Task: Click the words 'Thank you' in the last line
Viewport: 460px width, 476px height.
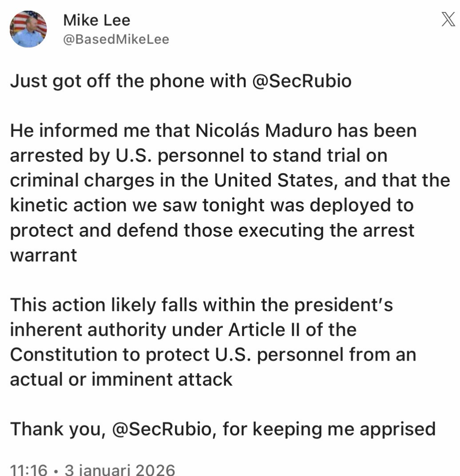Action: pos(57,429)
